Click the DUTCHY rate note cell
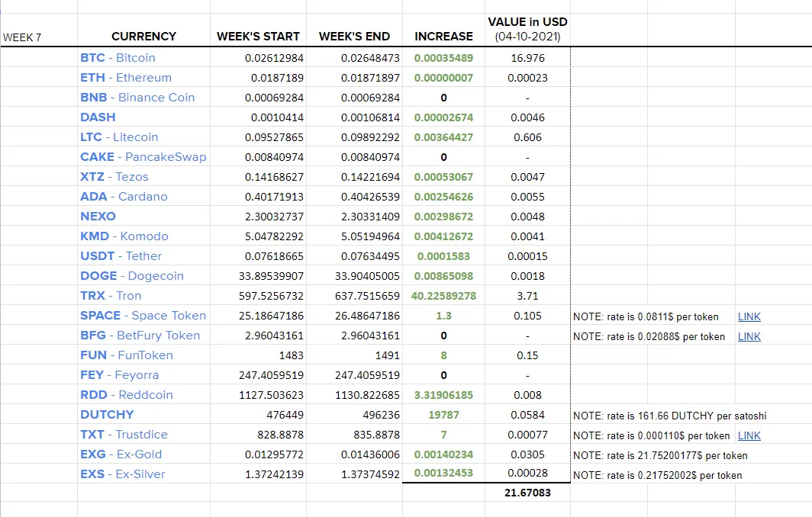The height and width of the screenshot is (517, 812). point(669,416)
